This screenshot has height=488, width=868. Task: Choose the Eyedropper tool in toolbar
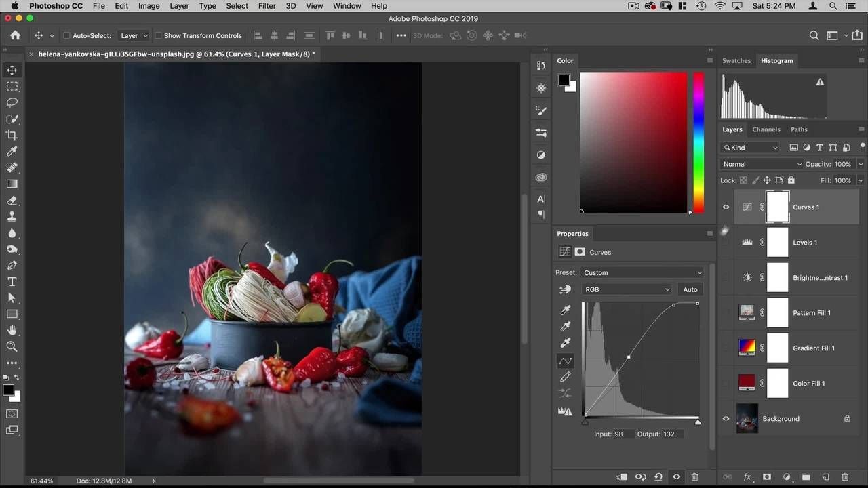pos(12,151)
